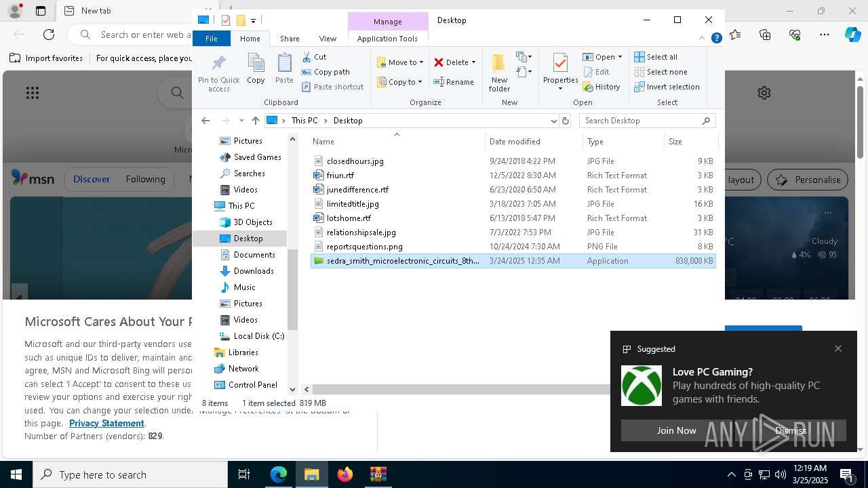868x488 pixels.
Task: Create a New folder
Action: click(499, 73)
